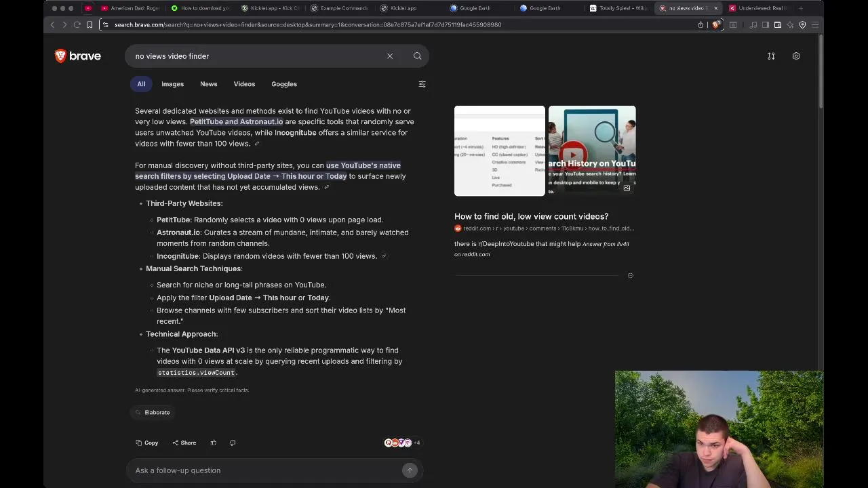Click the reddit.com source breadcrumb

[x=544, y=228]
